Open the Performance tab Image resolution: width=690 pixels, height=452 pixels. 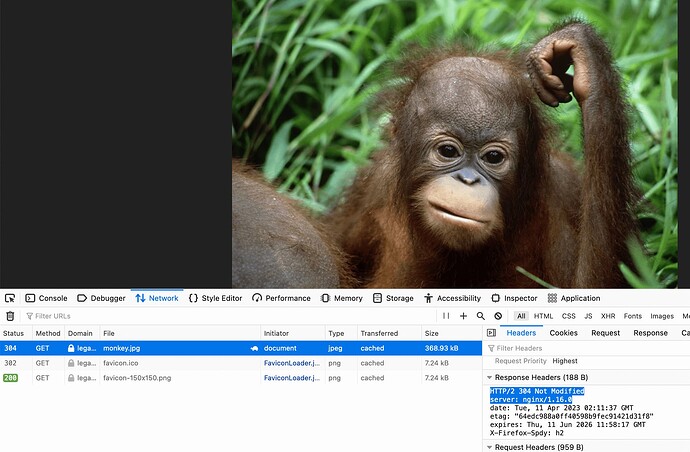[x=281, y=298]
